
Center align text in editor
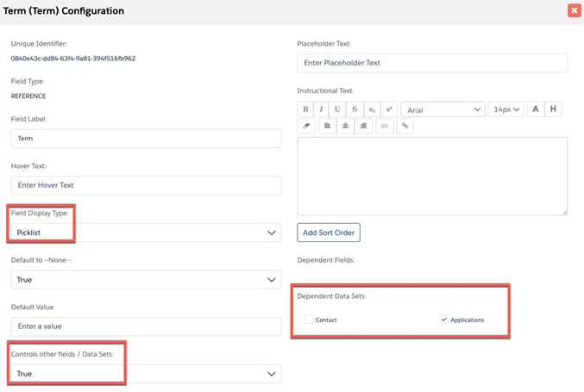tap(345, 126)
